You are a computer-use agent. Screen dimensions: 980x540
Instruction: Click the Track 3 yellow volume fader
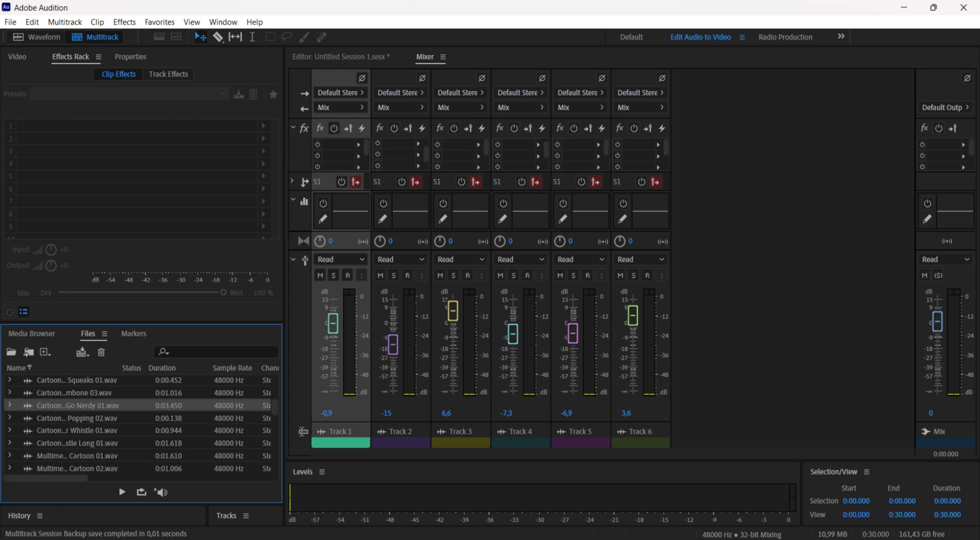click(453, 311)
